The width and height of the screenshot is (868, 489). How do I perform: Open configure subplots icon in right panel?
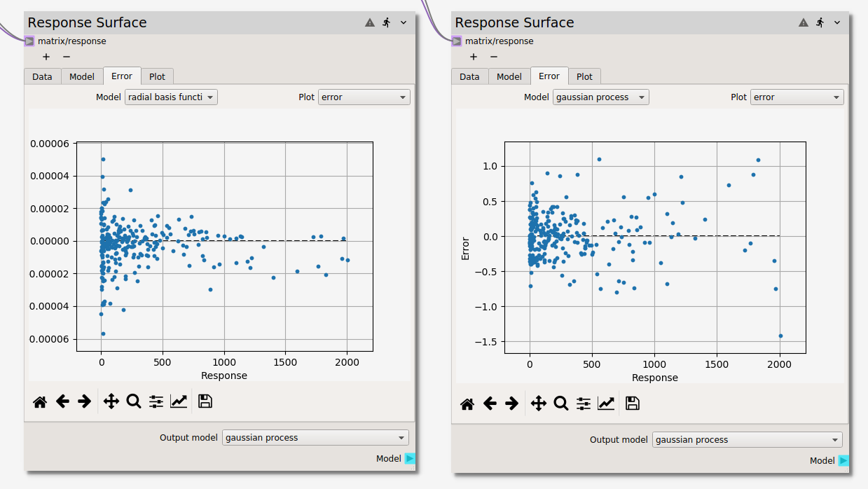[x=584, y=404]
